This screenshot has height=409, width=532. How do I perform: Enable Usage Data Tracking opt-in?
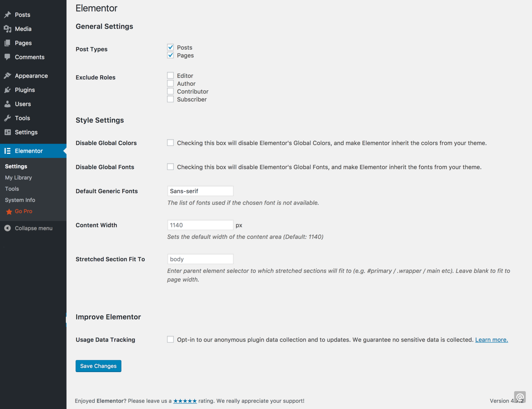[170, 339]
